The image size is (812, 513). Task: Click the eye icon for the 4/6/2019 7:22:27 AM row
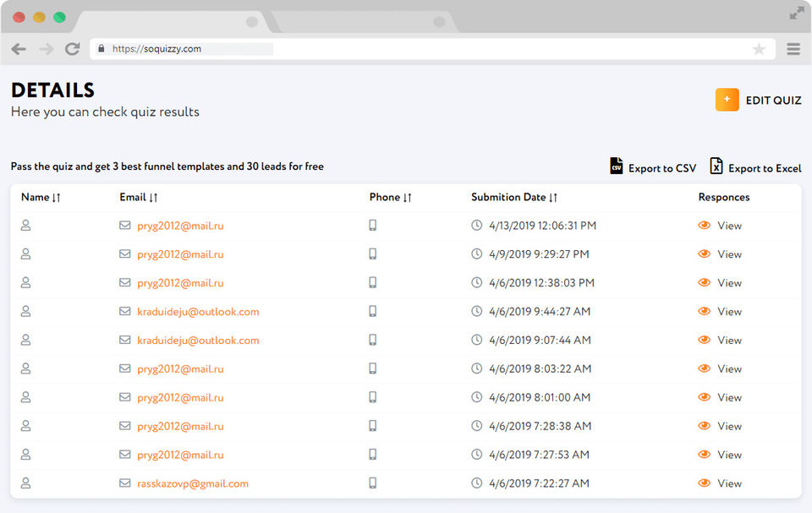(705, 483)
